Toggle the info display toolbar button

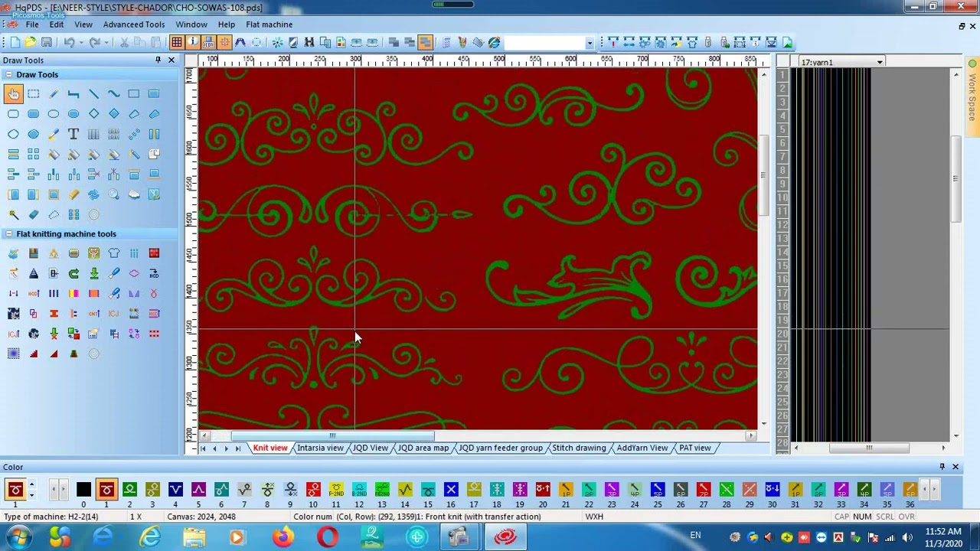[193, 43]
